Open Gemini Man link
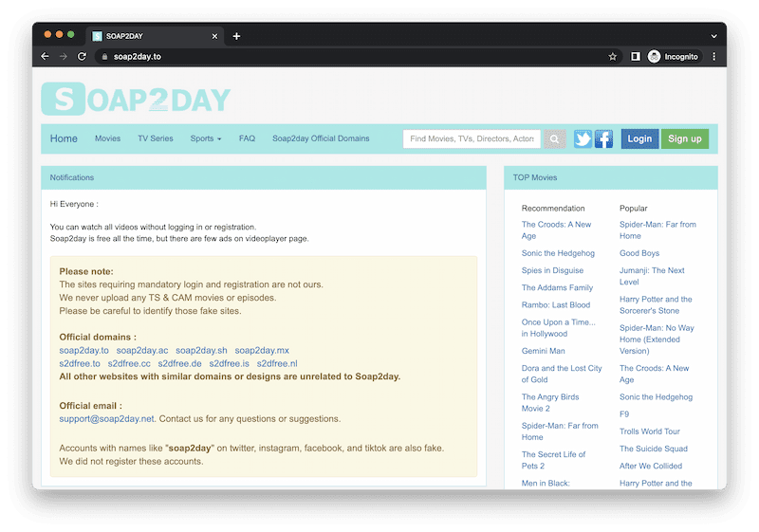The image size is (759, 532). 543,351
